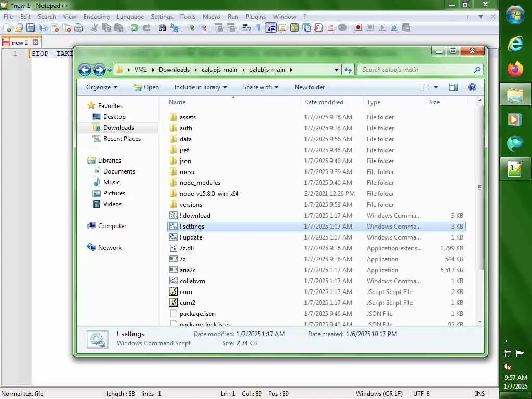Toggle the Explorer preview pane button
532x399 pixels.
[454, 87]
